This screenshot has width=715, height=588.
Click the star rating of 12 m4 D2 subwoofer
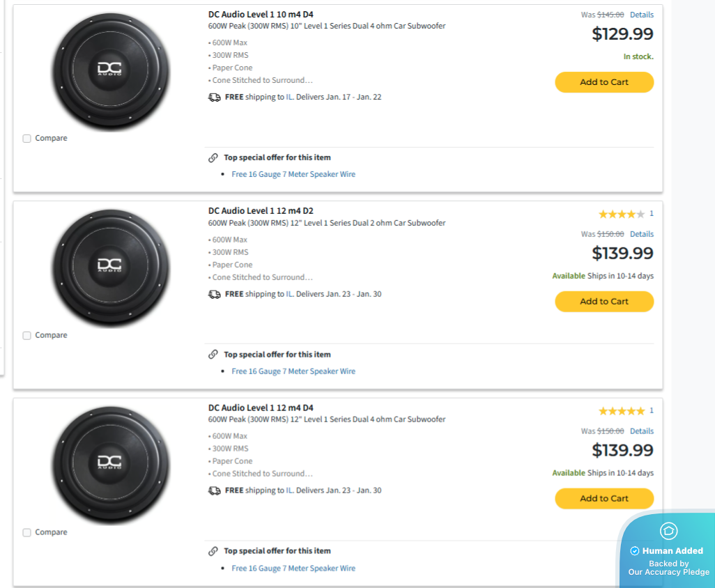[621, 214]
